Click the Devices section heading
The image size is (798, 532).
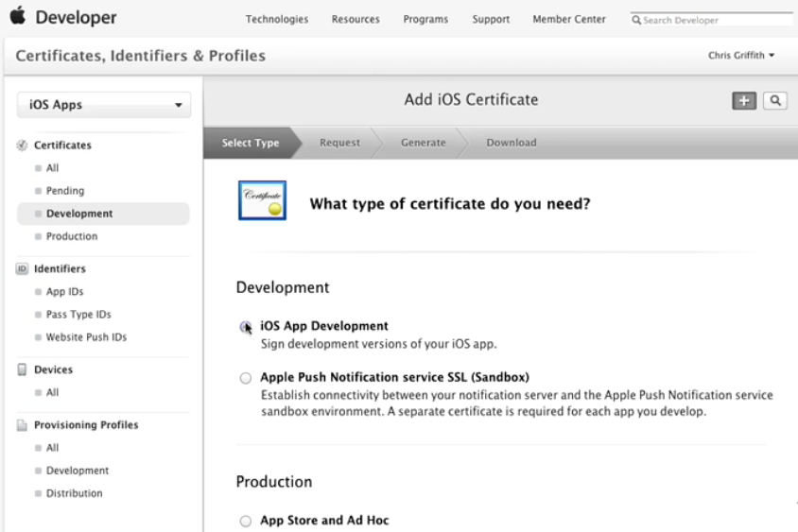tap(54, 369)
